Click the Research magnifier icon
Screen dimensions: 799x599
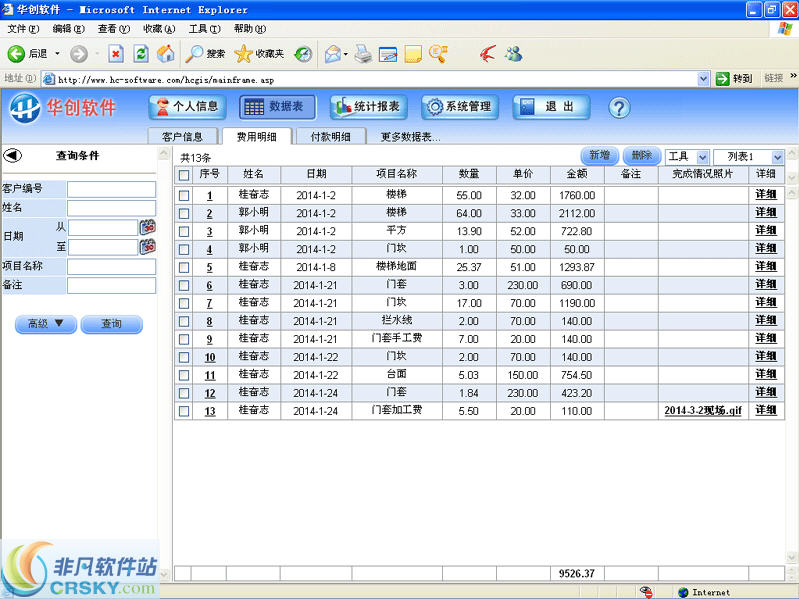pos(438,53)
